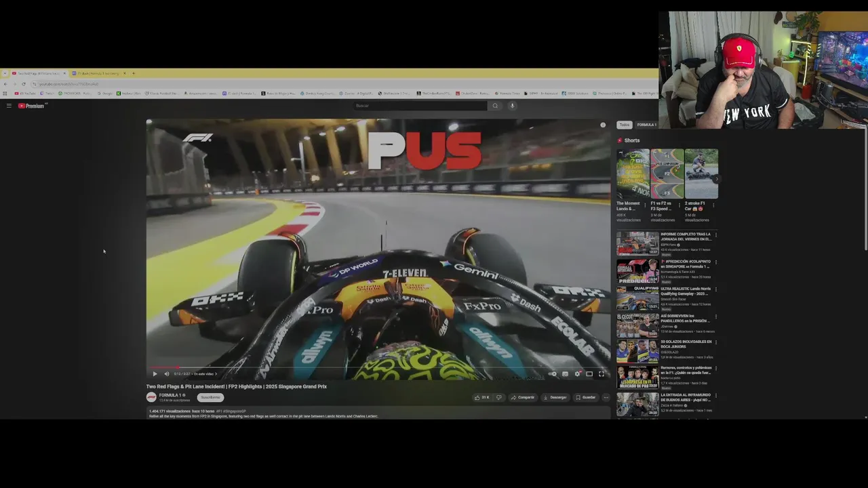This screenshot has height=488, width=868.
Task: Open the info icon on the video
Action: click(x=603, y=125)
